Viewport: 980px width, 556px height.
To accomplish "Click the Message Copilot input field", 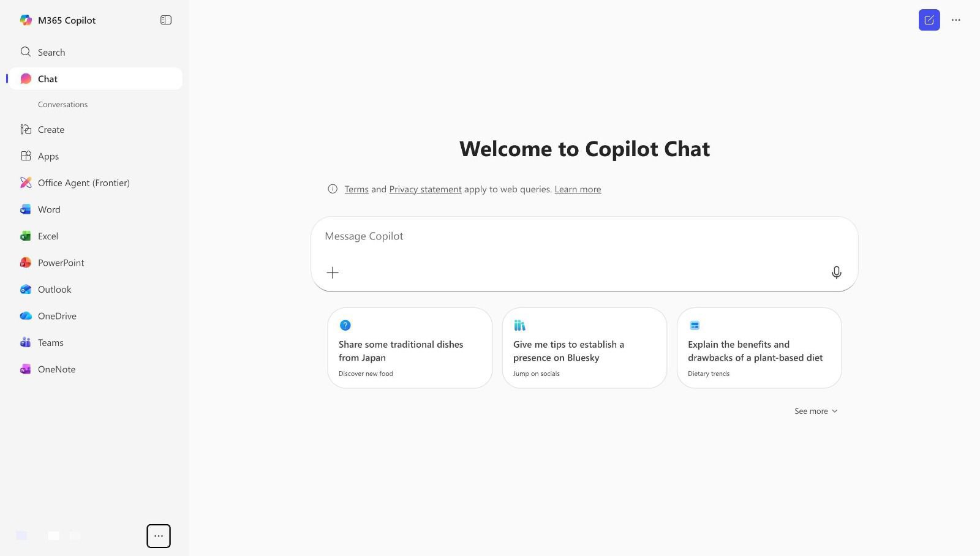I will (x=576, y=236).
